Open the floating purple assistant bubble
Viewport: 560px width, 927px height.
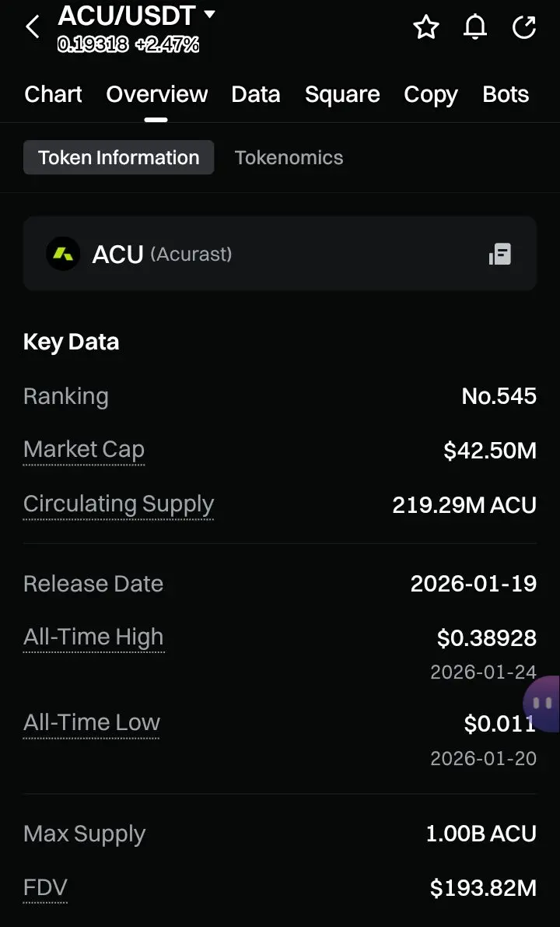tap(542, 703)
